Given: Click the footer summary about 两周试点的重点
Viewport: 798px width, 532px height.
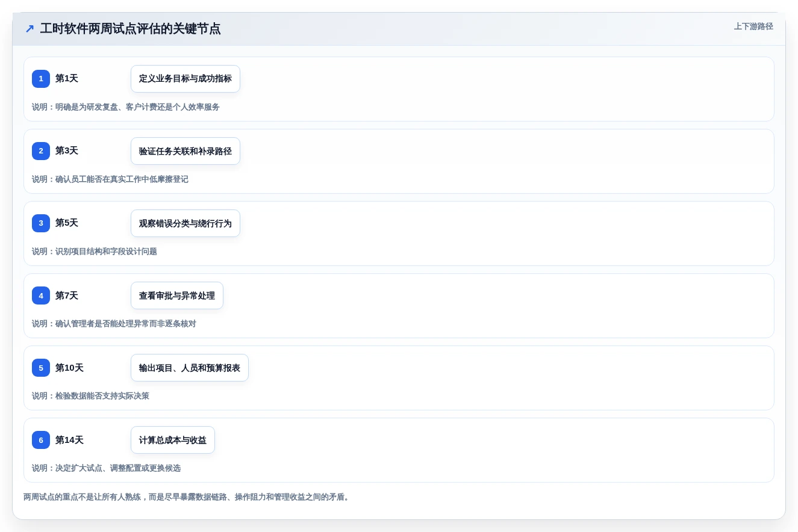Looking at the screenshot, I should [188, 497].
